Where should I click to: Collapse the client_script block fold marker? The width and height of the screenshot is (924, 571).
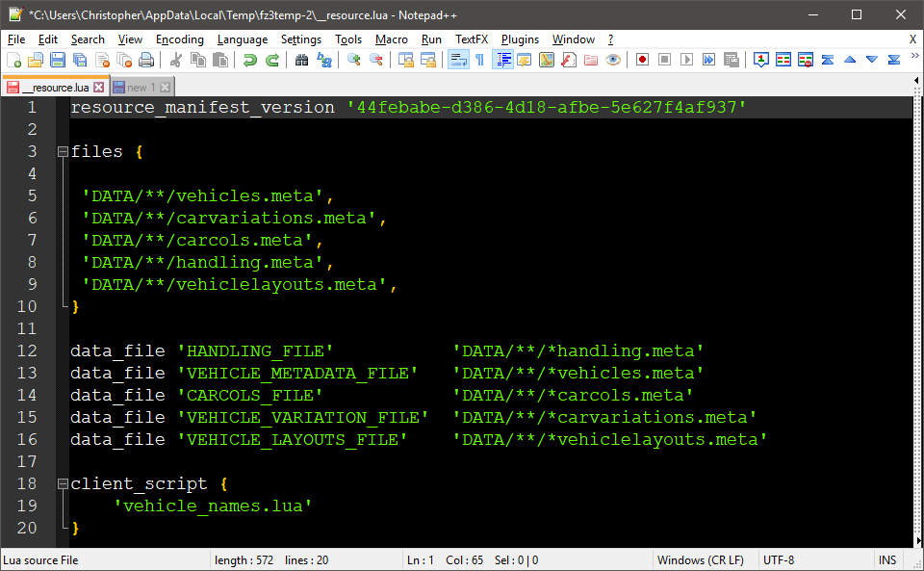63,483
